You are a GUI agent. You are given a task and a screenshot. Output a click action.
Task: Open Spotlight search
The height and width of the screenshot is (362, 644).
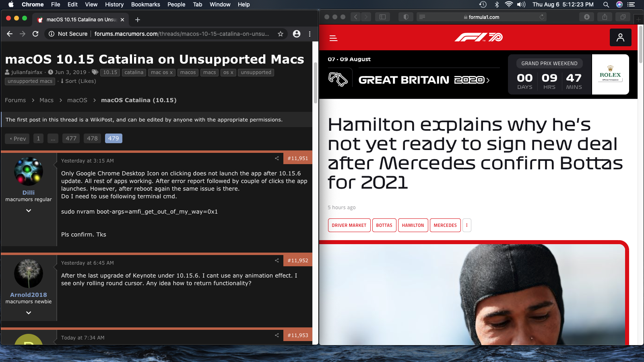pos(606,4)
